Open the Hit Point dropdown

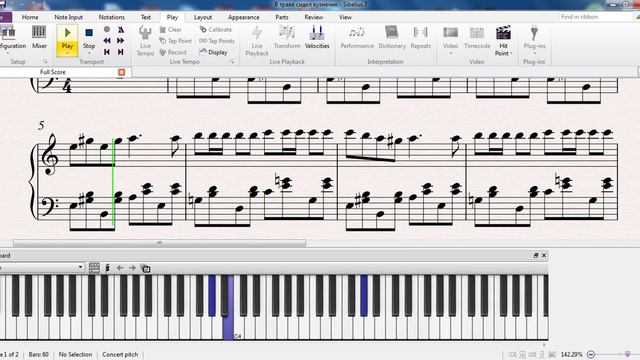(503, 40)
